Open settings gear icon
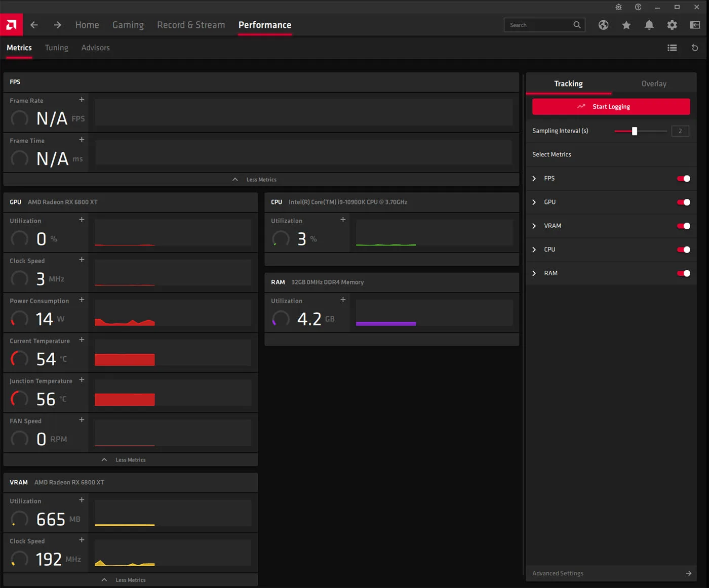Viewport: 709px width, 588px height. coord(672,25)
